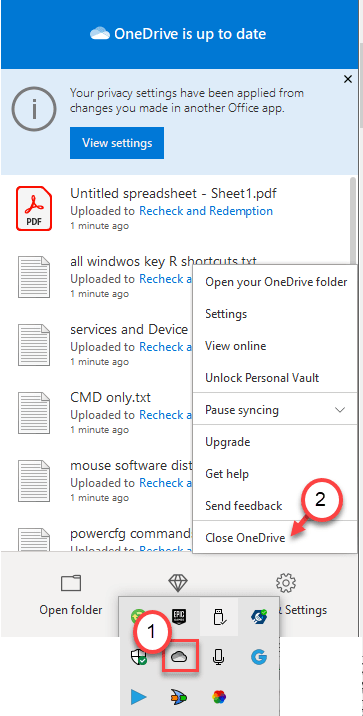Click the fish-shaped arrow tray icon

coord(179,697)
